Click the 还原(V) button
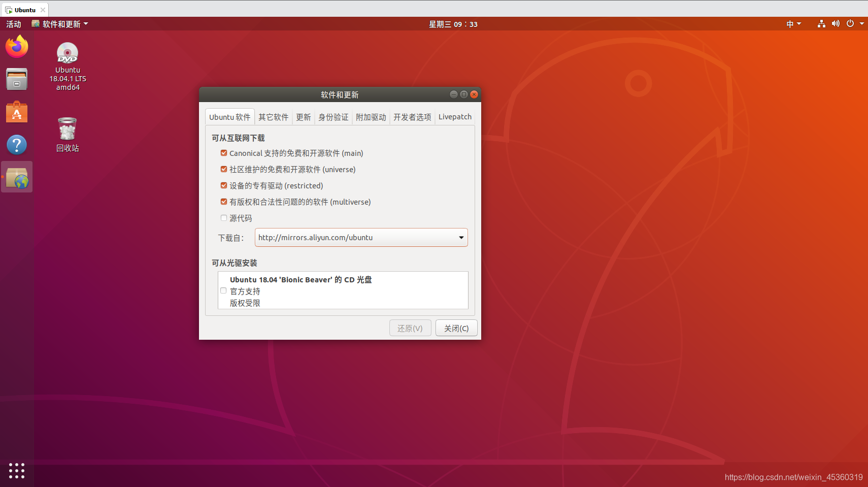 click(410, 328)
